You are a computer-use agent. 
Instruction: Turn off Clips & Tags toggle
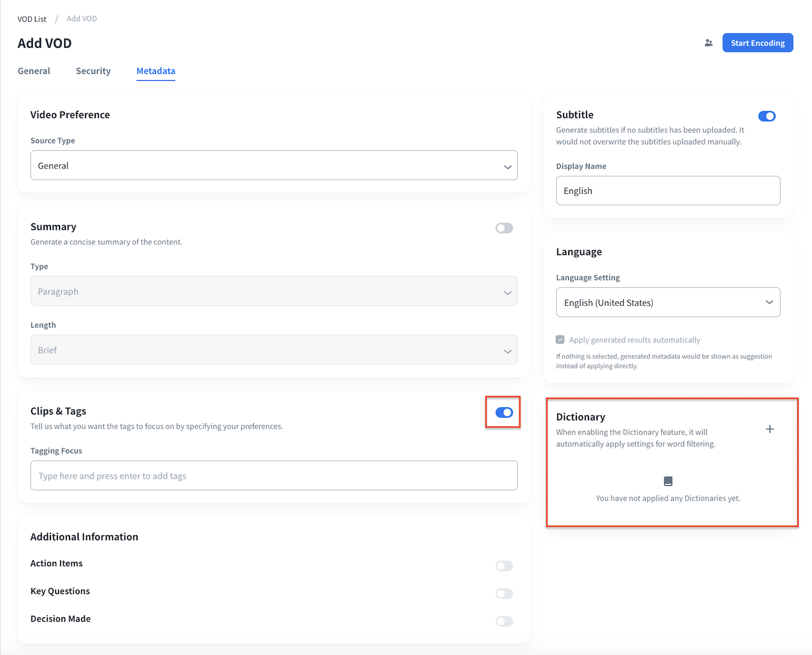click(x=504, y=412)
